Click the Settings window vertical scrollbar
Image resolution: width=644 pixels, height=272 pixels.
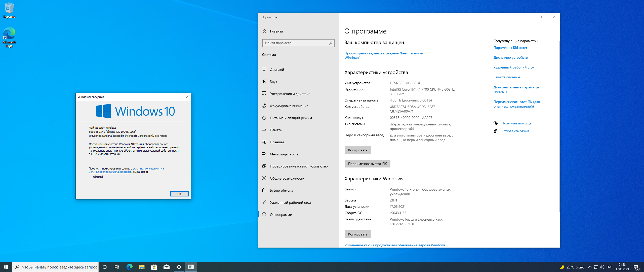[559, 126]
